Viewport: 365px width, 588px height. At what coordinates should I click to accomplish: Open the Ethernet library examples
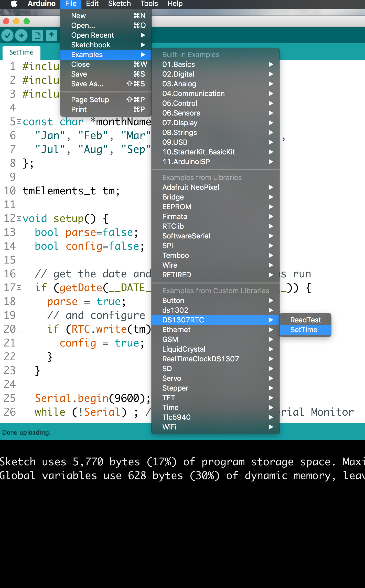point(216,330)
